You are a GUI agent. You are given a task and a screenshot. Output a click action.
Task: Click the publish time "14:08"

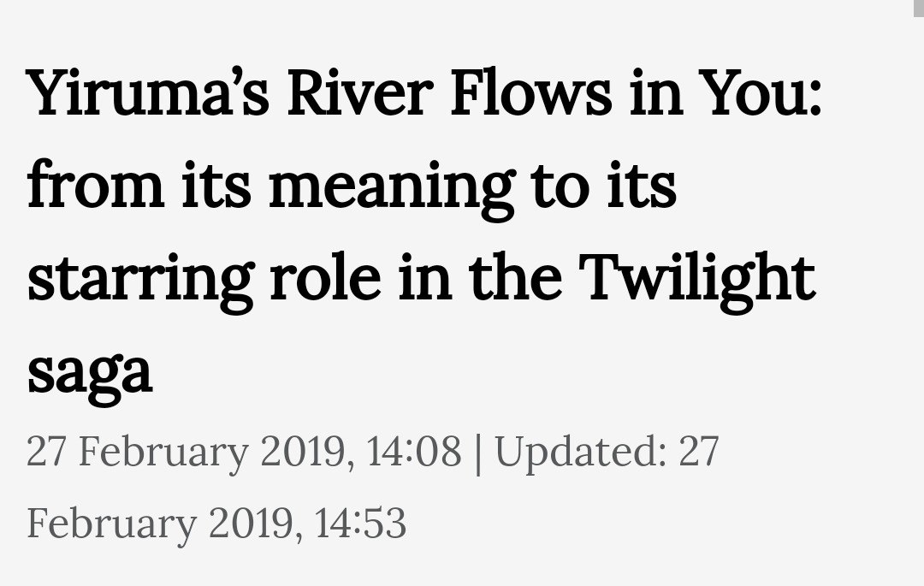414,451
